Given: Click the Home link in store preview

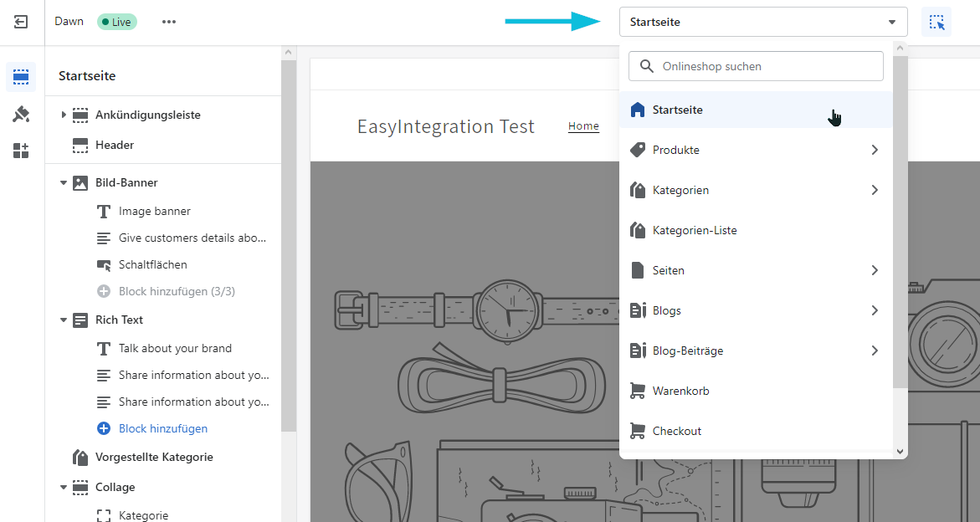Looking at the screenshot, I should 583,126.
